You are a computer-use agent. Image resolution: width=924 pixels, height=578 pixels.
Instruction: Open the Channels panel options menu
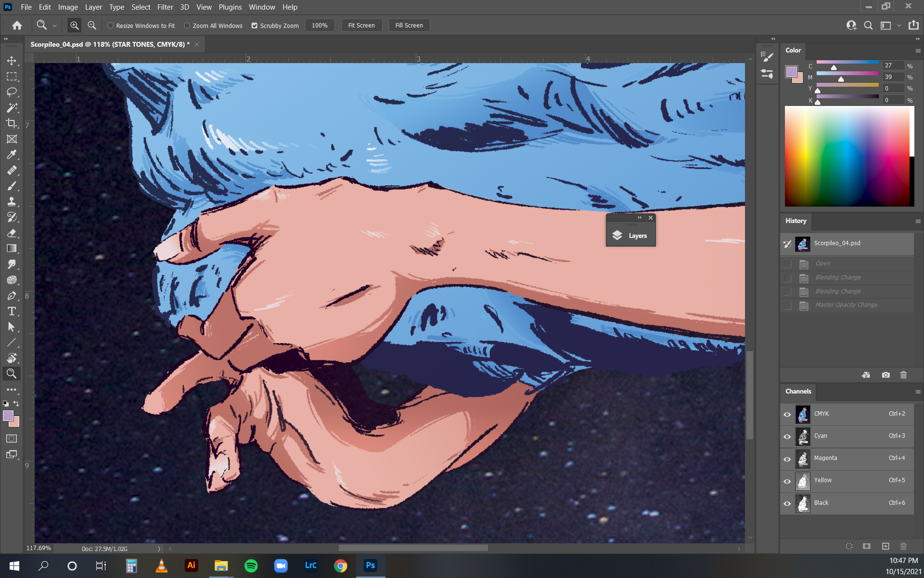click(x=918, y=392)
